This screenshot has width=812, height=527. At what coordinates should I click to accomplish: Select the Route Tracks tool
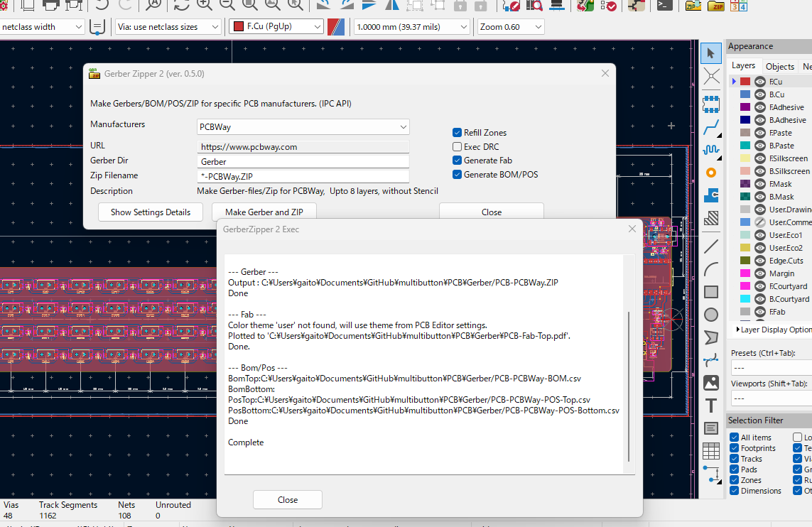coord(711,129)
